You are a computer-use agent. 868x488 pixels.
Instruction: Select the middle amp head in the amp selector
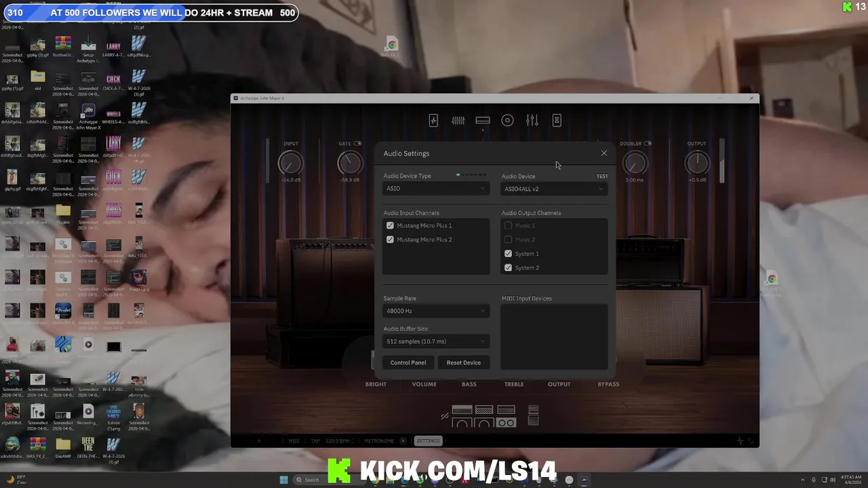(484, 409)
